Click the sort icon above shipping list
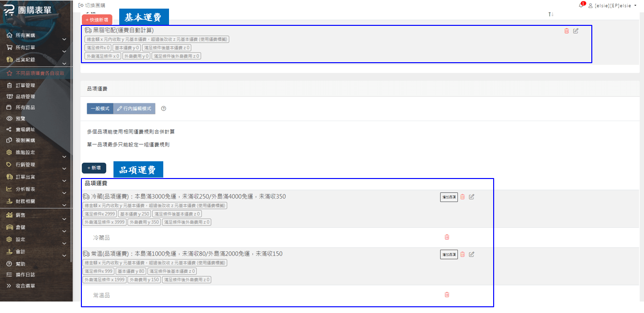The width and height of the screenshot is (644, 313). click(x=551, y=14)
